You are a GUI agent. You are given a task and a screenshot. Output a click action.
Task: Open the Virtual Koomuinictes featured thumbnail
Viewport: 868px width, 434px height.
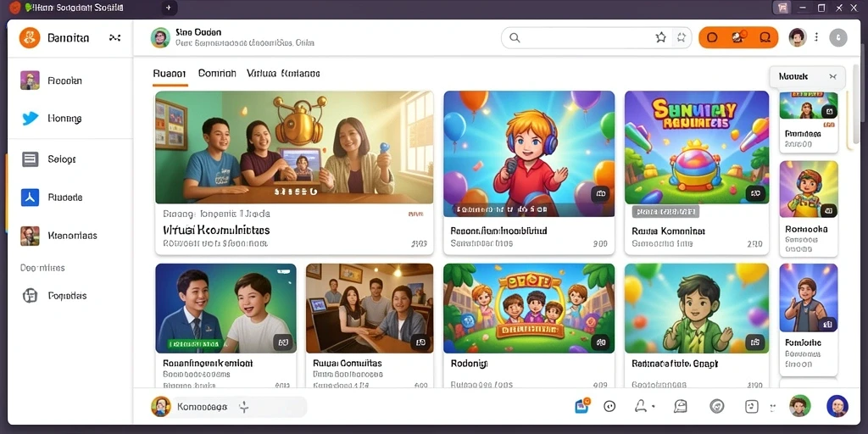294,147
